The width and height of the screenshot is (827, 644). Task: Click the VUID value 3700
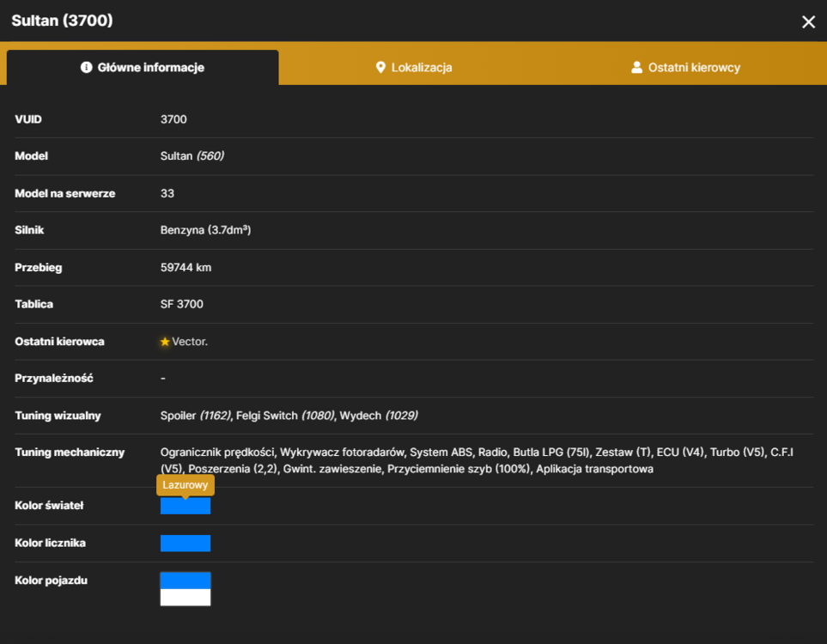point(173,119)
